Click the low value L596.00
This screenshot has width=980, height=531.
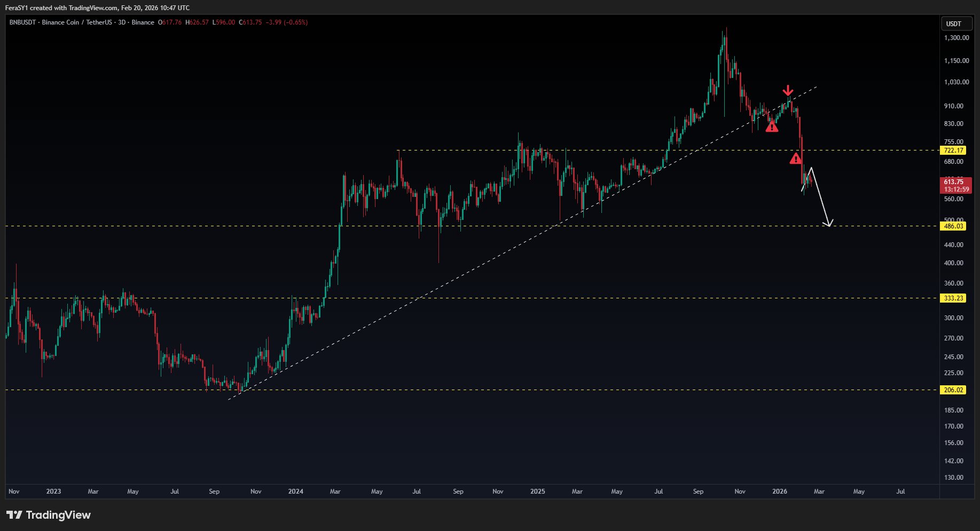pos(224,22)
